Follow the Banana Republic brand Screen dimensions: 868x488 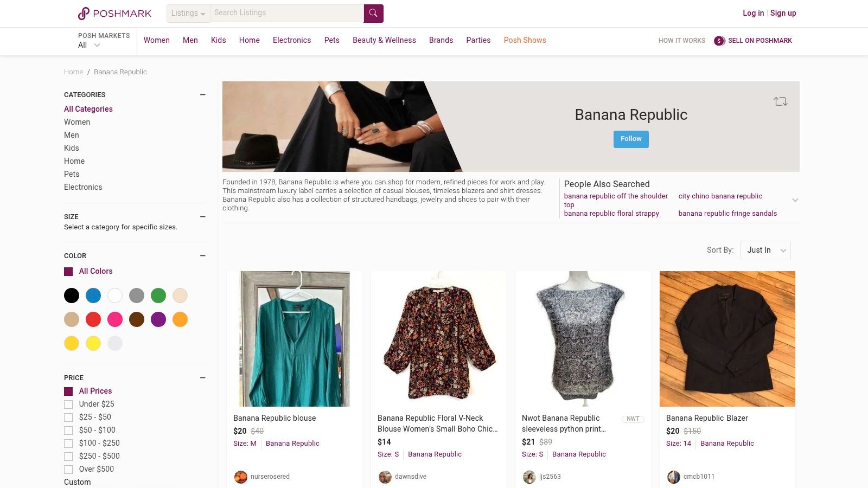[x=631, y=139]
